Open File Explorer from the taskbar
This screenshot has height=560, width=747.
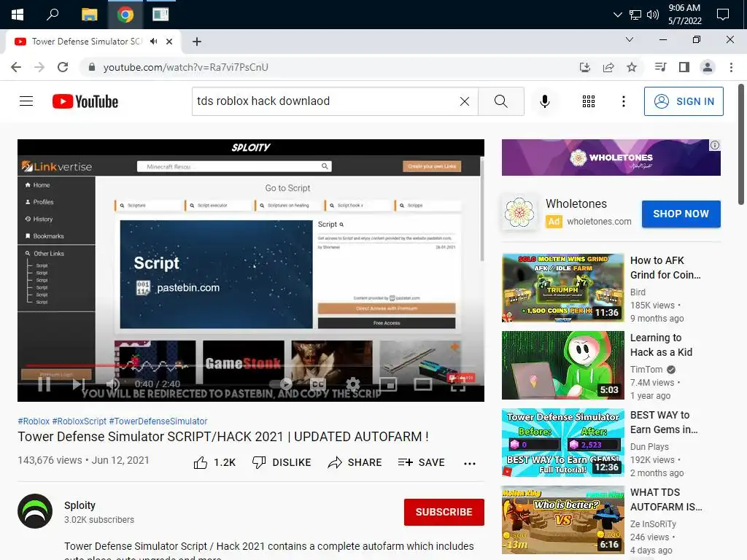(x=89, y=15)
